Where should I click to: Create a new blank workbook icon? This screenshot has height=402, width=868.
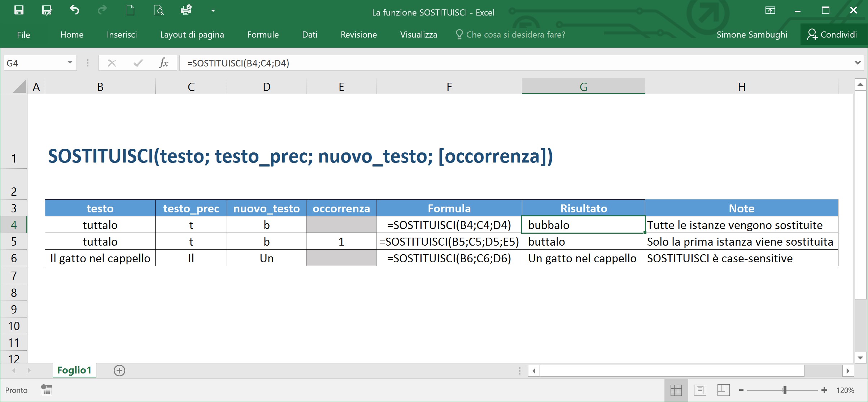[131, 10]
